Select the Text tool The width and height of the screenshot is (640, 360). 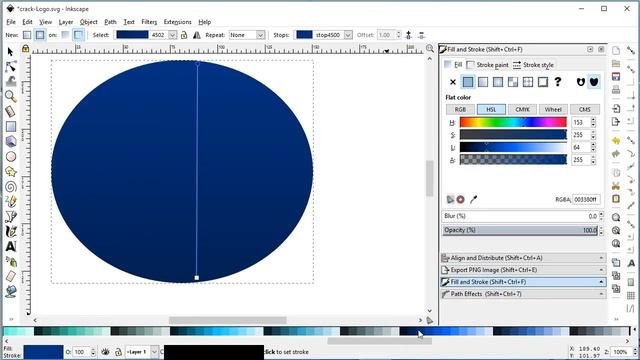coord(11,247)
